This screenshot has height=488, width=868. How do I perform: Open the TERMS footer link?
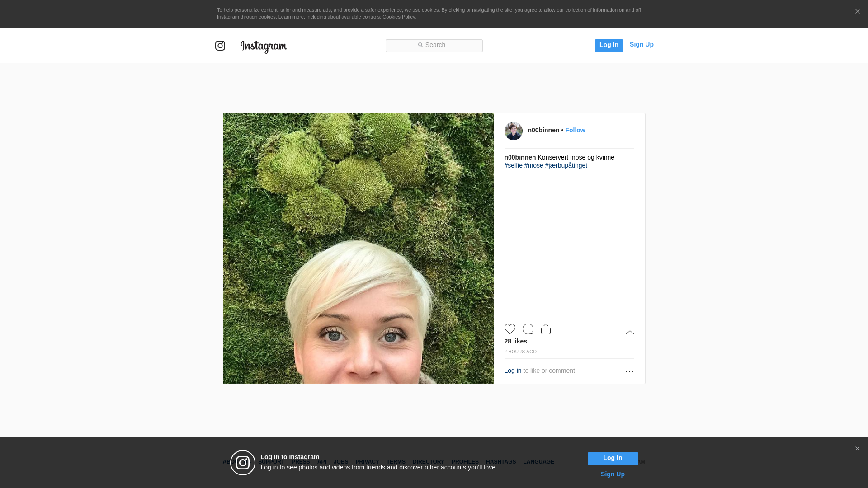point(396,462)
